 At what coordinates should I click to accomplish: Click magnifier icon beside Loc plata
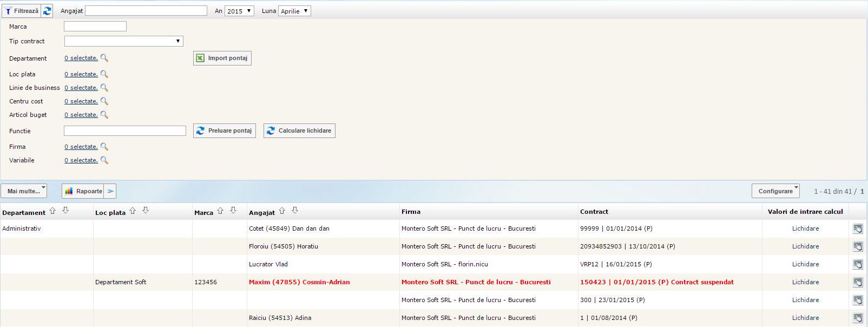coord(104,74)
